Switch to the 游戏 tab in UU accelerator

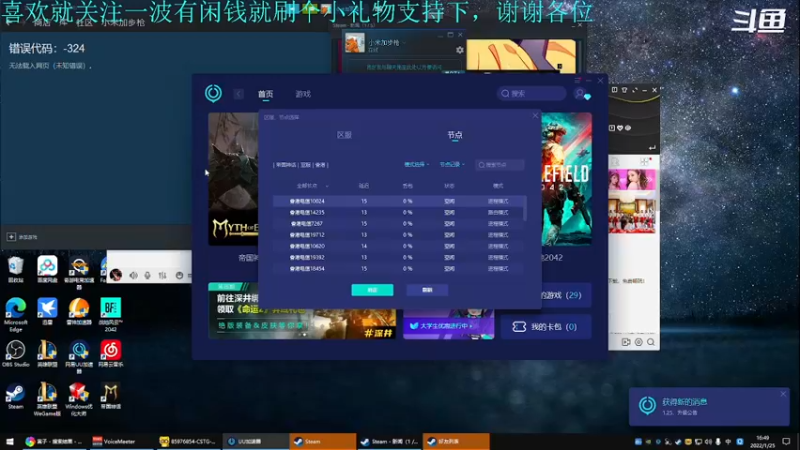303,94
